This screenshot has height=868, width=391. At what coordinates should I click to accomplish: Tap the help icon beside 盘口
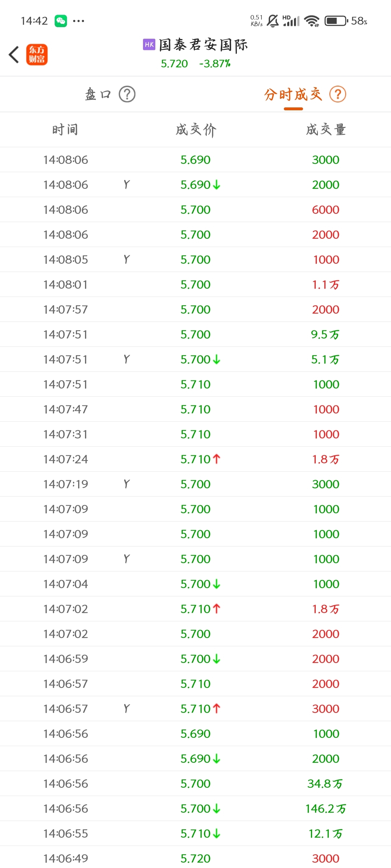coord(127,94)
